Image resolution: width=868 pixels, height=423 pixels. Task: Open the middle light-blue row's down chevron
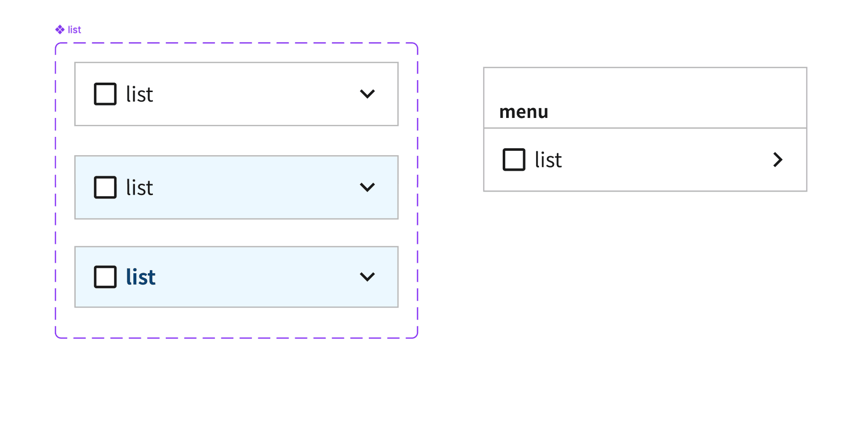coord(367,188)
